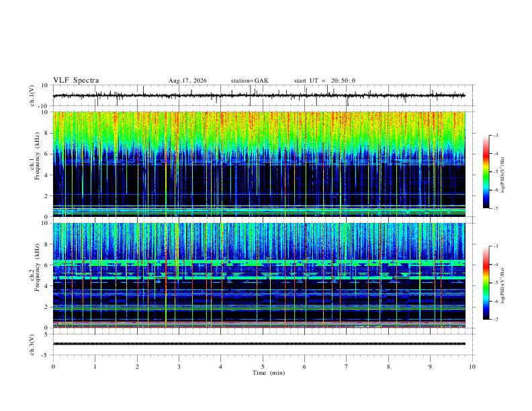Click the ch.1(V) axis label

coord(32,95)
